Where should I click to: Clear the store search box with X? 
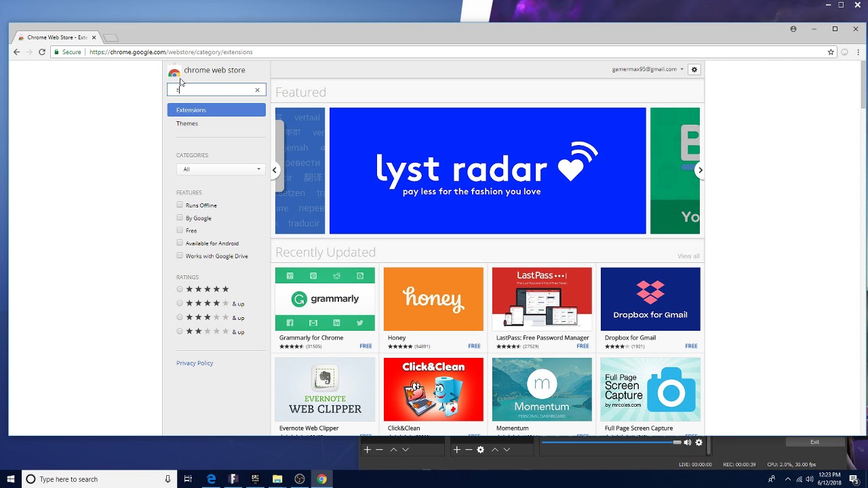pyautogui.click(x=257, y=90)
